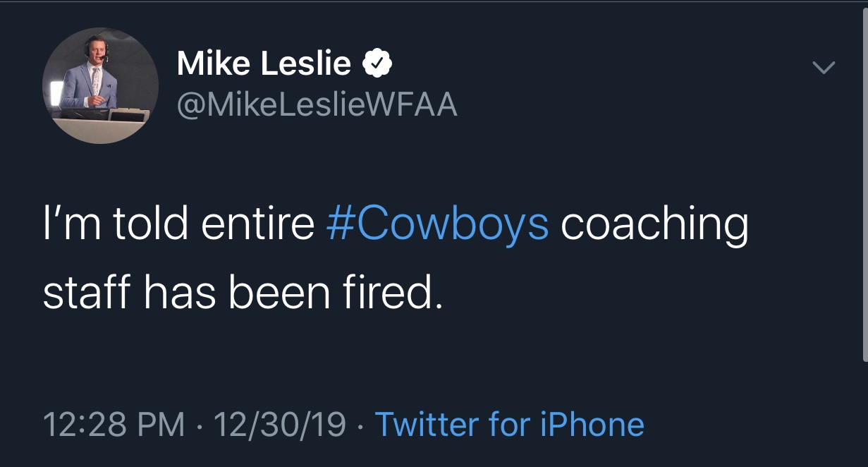Click the Twitter for iPhone source link
This screenshot has width=868, height=467.
coord(509,425)
